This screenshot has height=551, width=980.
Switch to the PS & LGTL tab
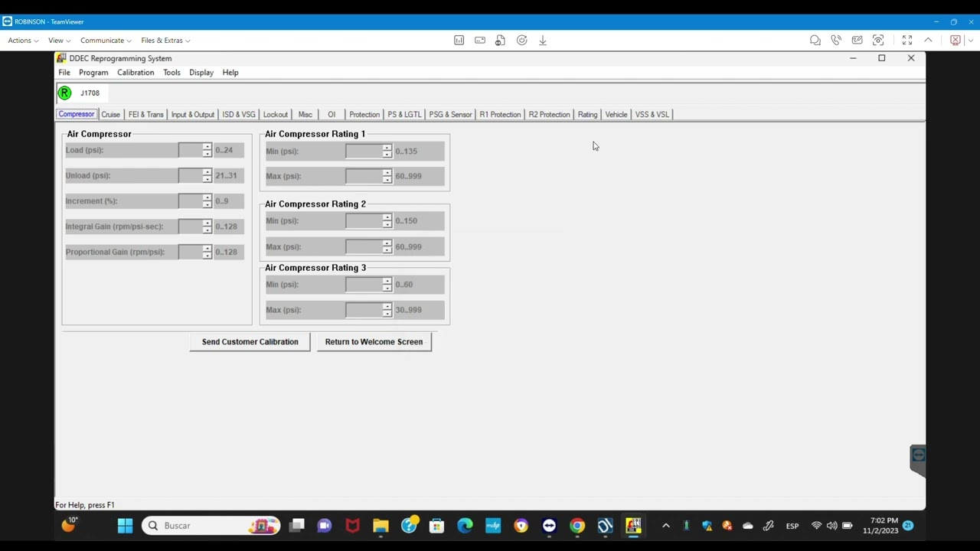tap(404, 115)
